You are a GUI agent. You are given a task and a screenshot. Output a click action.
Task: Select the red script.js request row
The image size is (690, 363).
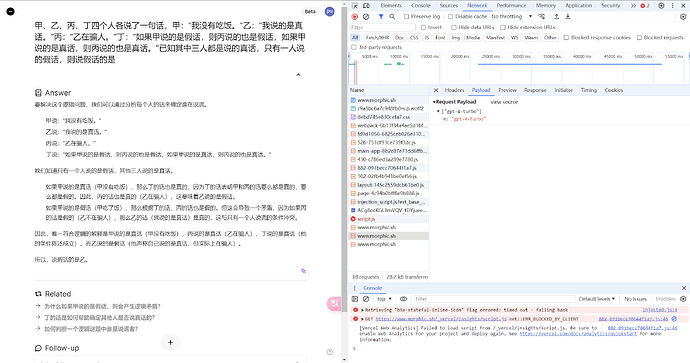[x=388, y=219]
